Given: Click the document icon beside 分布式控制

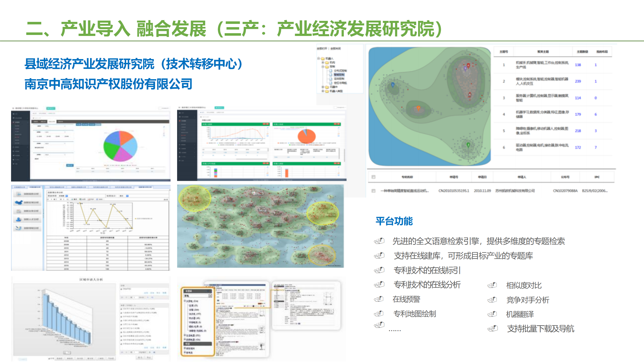Looking at the screenshot, I should (x=331, y=71).
